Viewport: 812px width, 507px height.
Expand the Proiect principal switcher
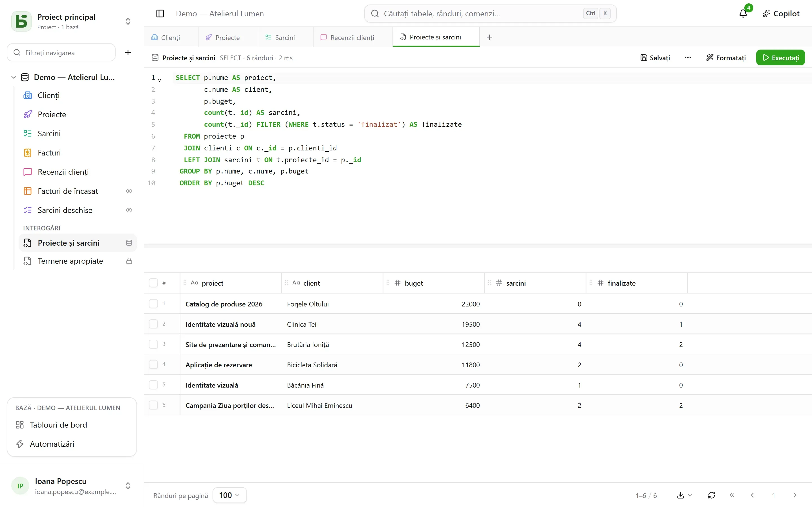128,21
